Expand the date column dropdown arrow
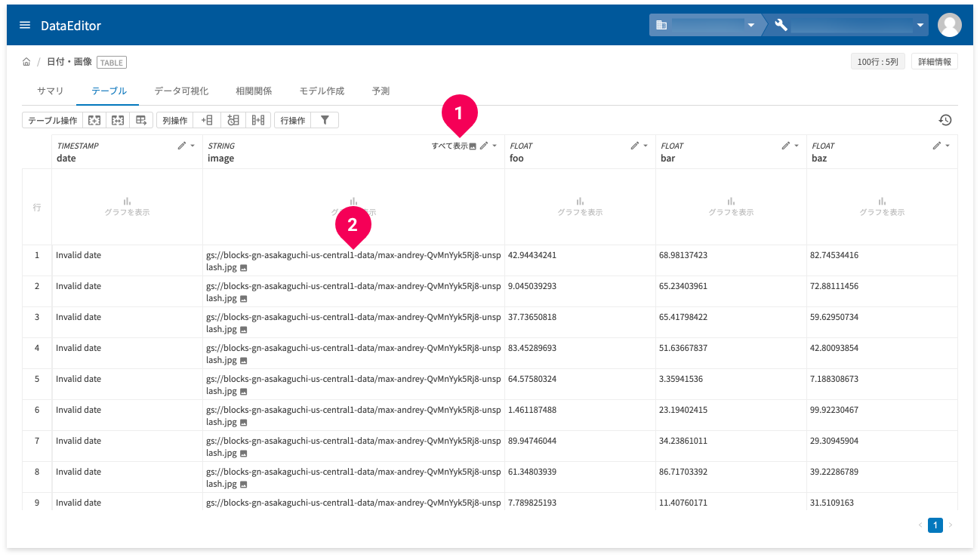The width and height of the screenshot is (980, 557). tap(193, 146)
